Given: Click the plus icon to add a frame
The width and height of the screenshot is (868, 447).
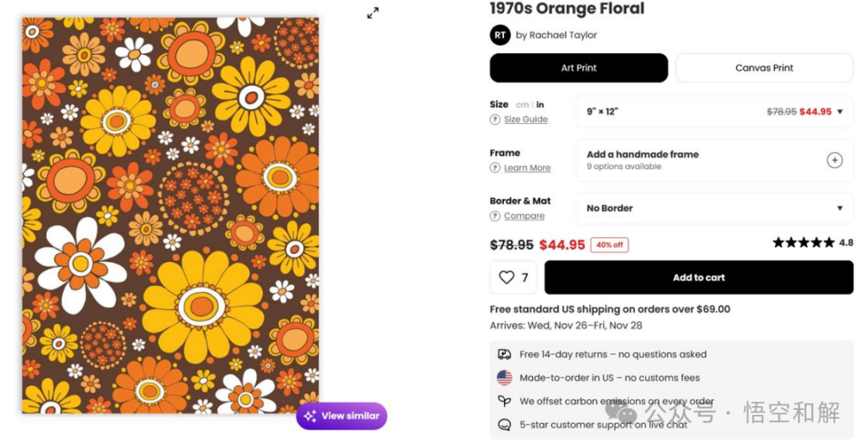Looking at the screenshot, I should [x=834, y=160].
